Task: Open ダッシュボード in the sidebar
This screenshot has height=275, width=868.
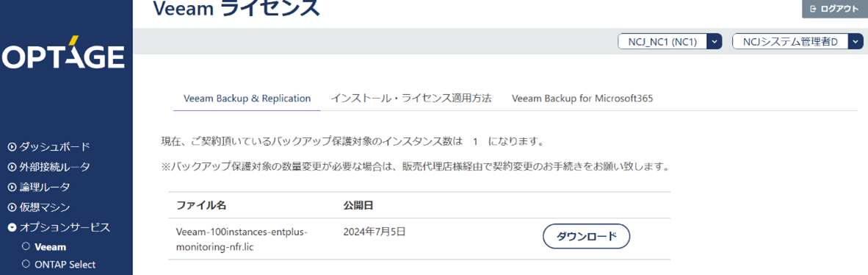Action: coord(54,147)
